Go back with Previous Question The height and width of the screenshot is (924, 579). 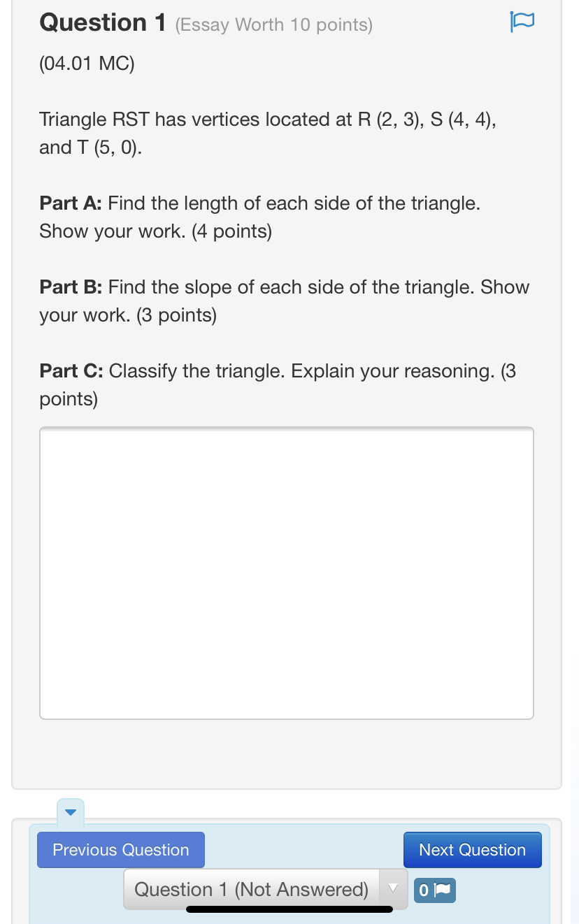120,850
